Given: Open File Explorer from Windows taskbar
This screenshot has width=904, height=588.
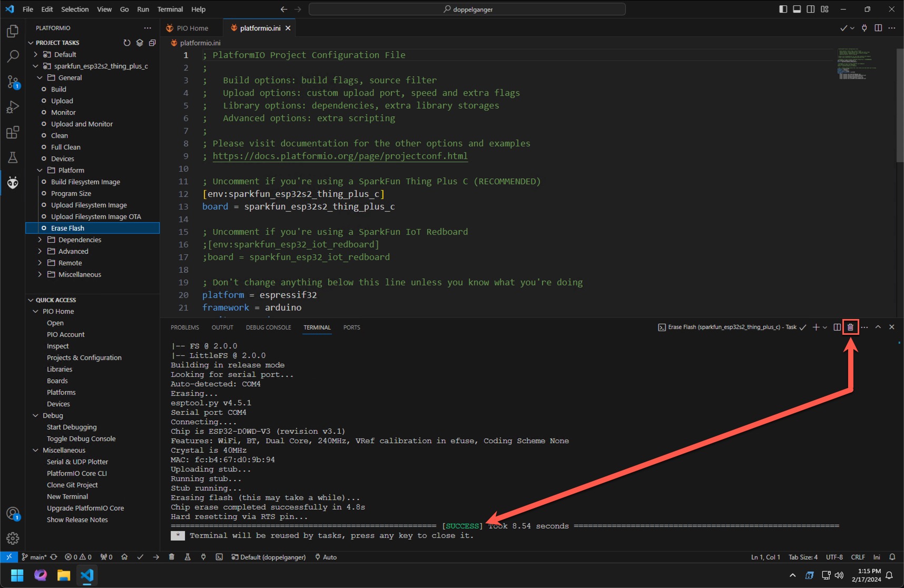Looking at the screenshot, I should tap(64, 575).
